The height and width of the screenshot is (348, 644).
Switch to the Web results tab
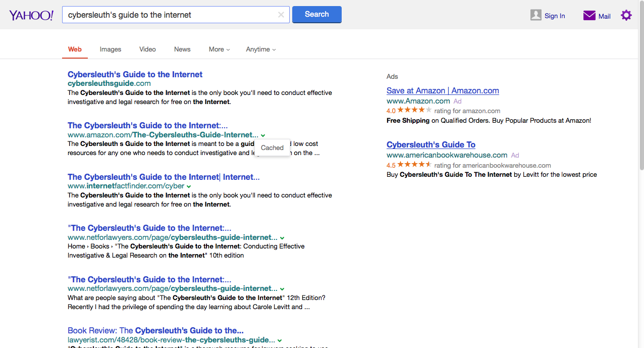pyautogui.click(x=75, y=49)
